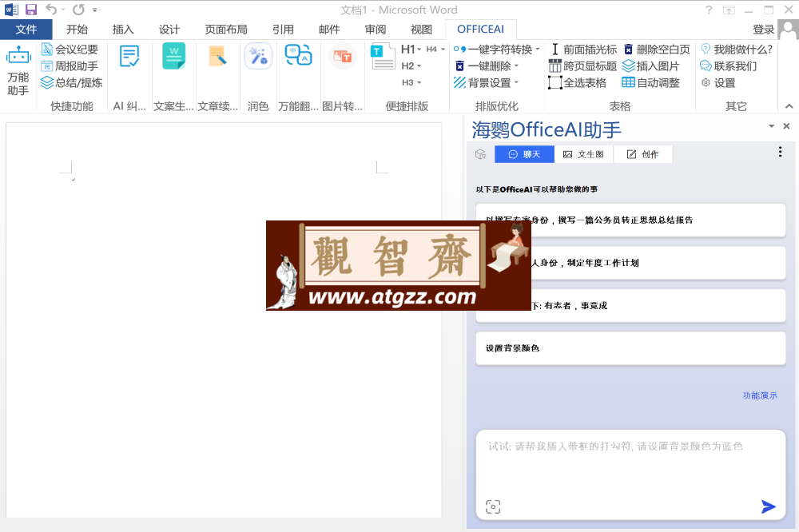
Task: Launch 会议纪要 meeting minutes tool
Action: coord(70,50)
